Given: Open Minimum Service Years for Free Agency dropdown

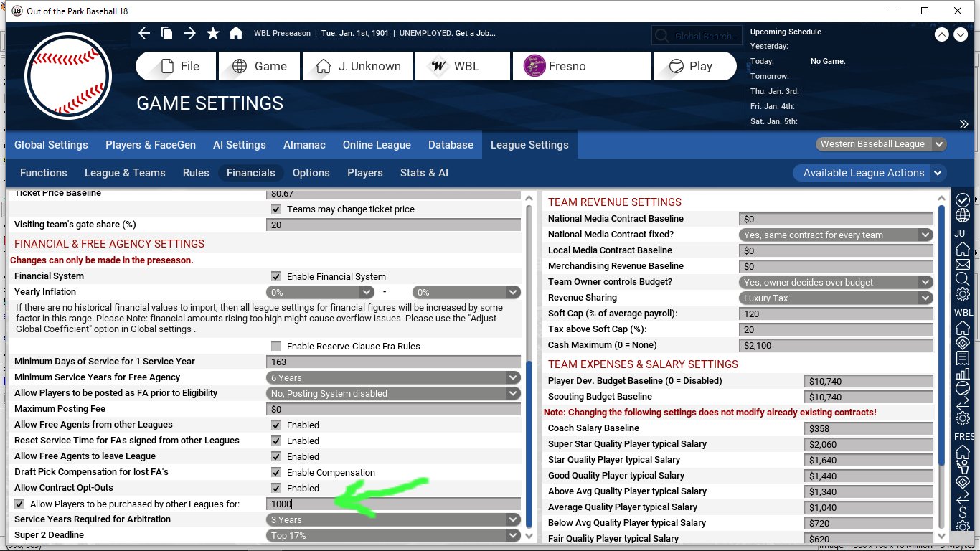Looking at the screenshot, I should tap(393, 377).
